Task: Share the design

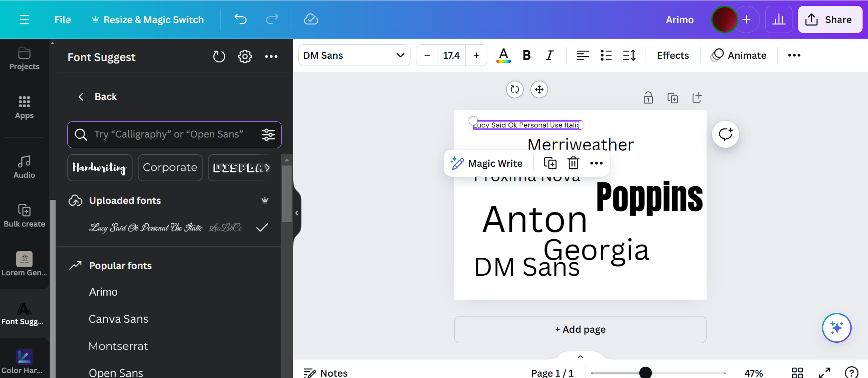Action: coord(830,19)
